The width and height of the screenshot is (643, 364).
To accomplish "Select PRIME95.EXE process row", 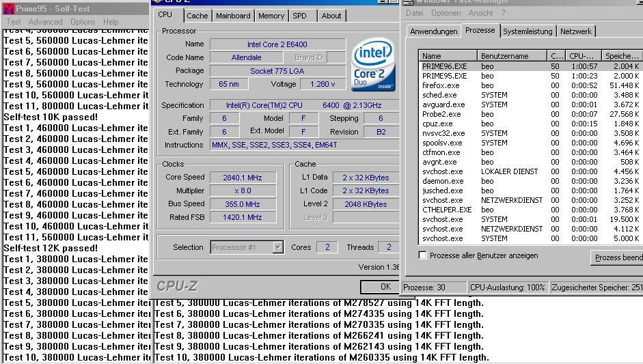I will point(531,76).
